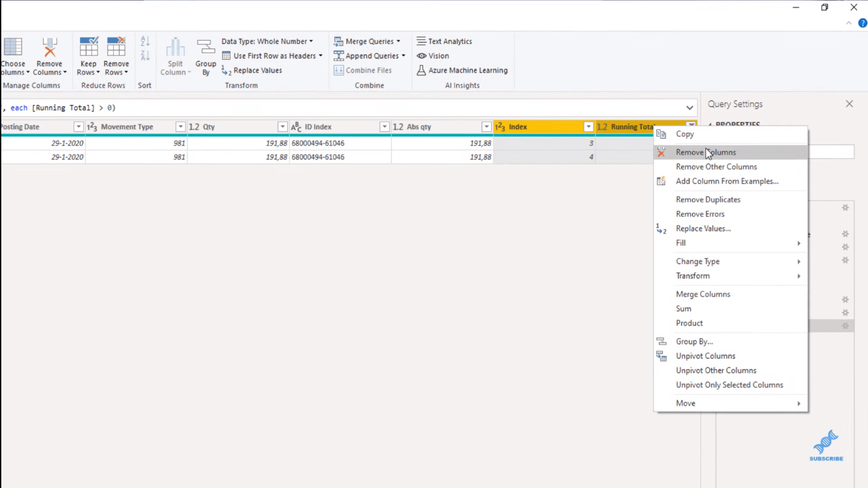This screenshot has height=488, width=868.
Task: Open the Move submenu
Action: tap(731, 403)
